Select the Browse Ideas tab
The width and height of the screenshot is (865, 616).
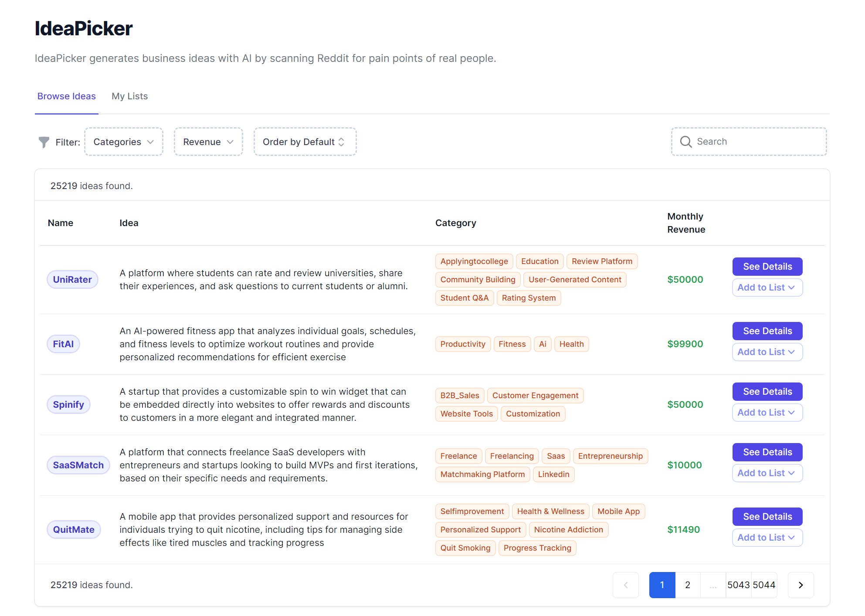pyautogui.click(x=66, y=96)
